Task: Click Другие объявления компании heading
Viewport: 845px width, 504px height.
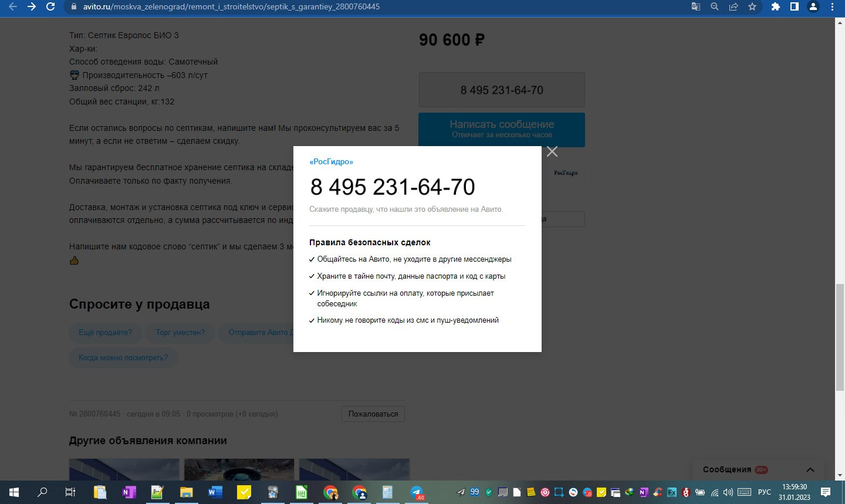Action: pyautogui.click(x=148, y=441)
